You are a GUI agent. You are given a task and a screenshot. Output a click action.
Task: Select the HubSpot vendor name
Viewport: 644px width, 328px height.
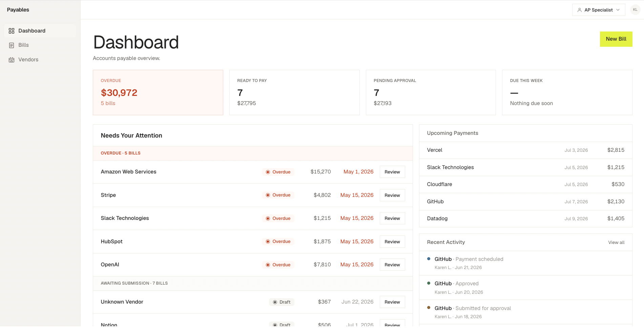(111, 242)
